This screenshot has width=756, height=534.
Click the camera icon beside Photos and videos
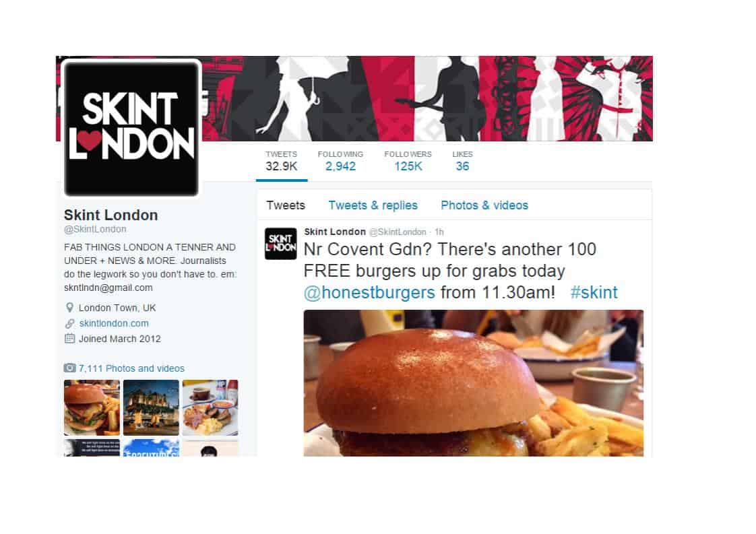pos(69,368)
